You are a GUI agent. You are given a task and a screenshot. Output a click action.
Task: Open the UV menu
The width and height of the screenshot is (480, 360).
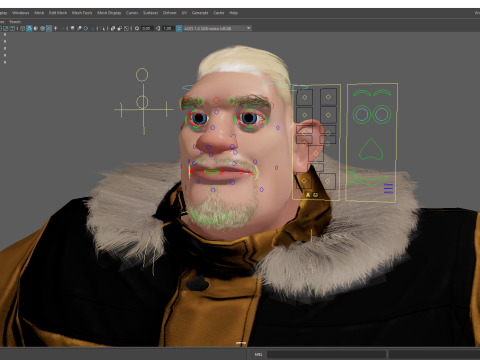[x=184, y=13]
